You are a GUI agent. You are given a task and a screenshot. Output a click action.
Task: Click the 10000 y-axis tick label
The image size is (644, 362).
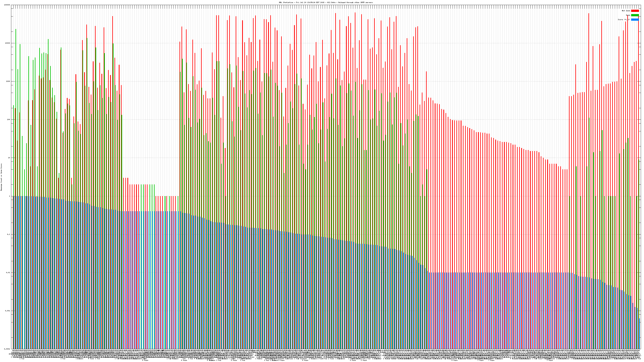point(8,43)
